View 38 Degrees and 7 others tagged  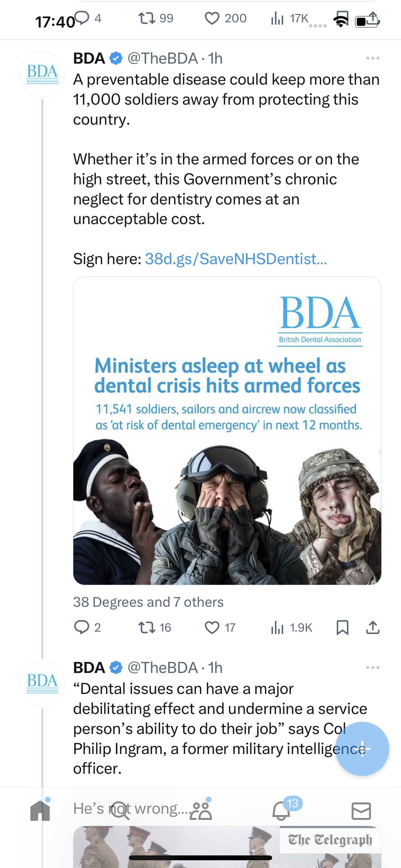pyautogui.click(x=148, y=602)
